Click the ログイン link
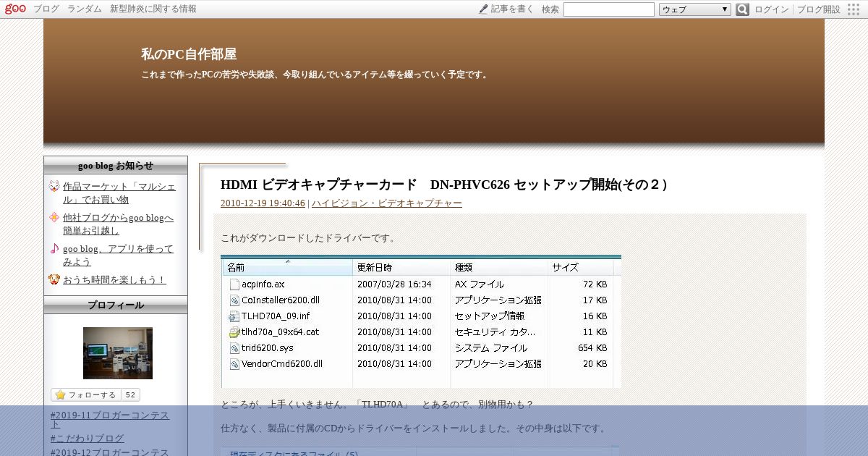Image resolution: width=868 pixels, height=456 pixels. [772, 9]
